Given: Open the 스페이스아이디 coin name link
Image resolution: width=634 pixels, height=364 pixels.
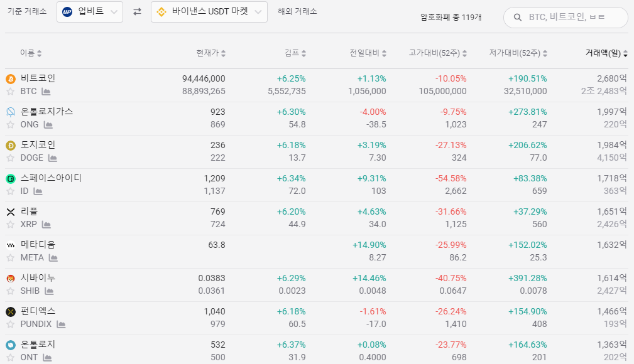Looking at the screenshot, I should (51, 178).
